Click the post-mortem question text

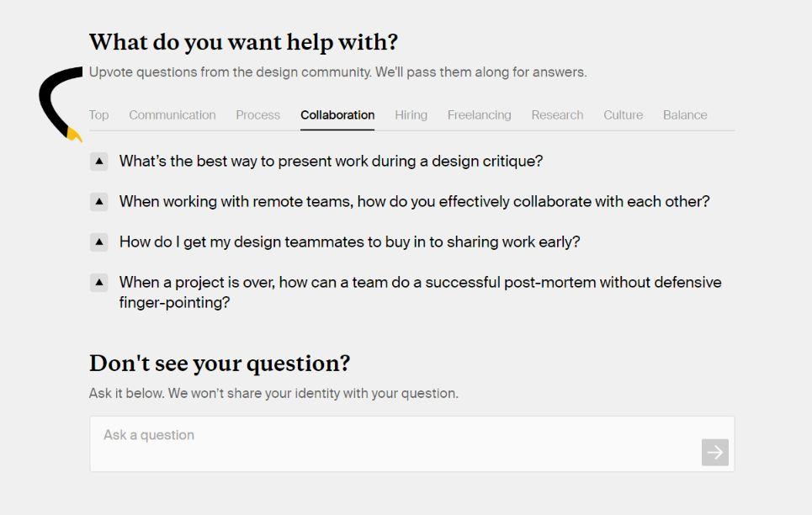pyautogui.click(x=420, y=292)
